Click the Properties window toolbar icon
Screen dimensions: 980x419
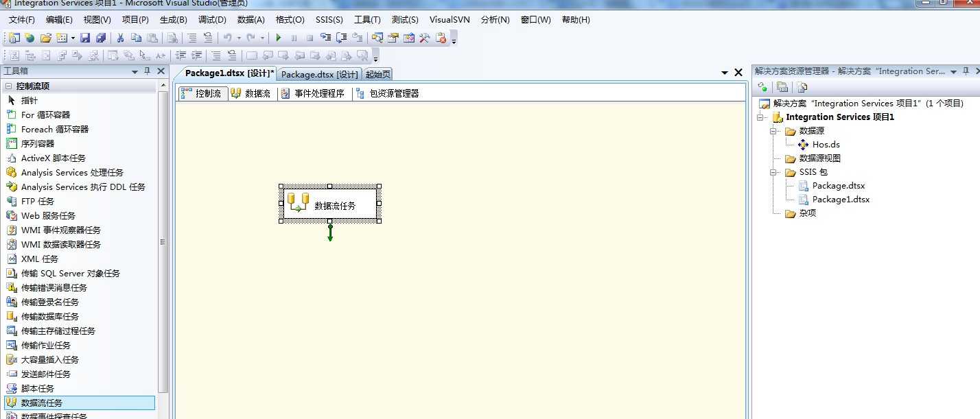[x=393, y=38]
